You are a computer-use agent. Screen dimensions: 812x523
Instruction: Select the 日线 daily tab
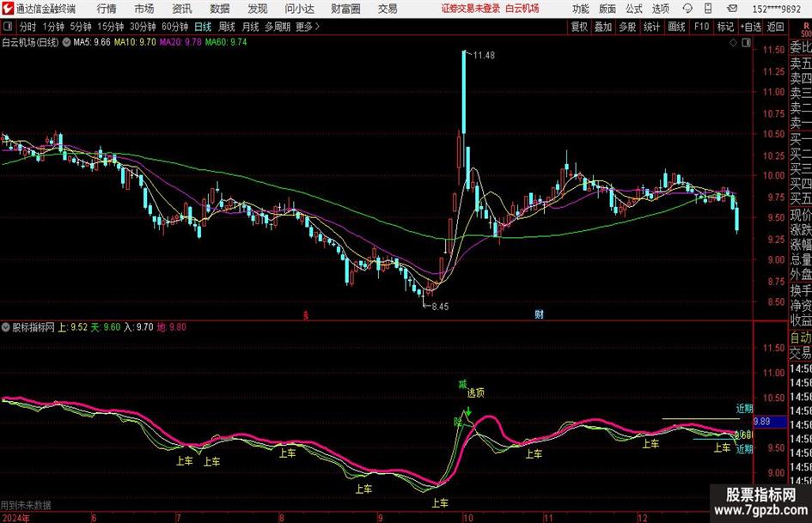tap(203, 27)
